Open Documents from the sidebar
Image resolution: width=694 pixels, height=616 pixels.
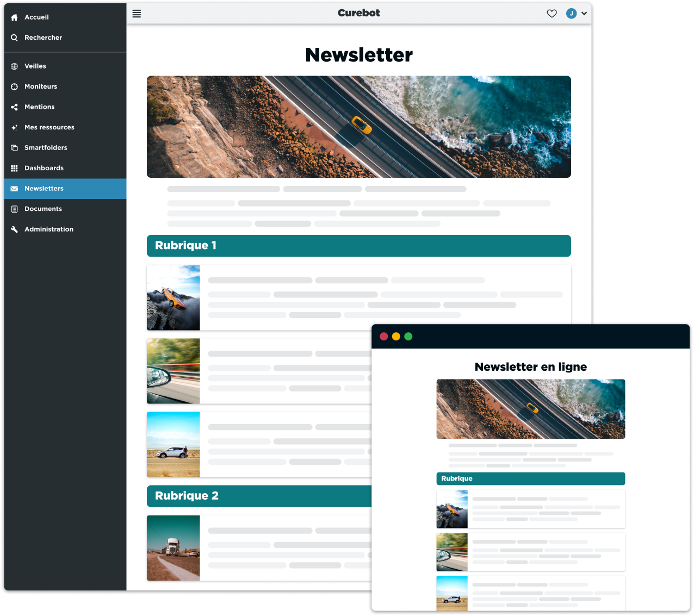coord(65,209)
